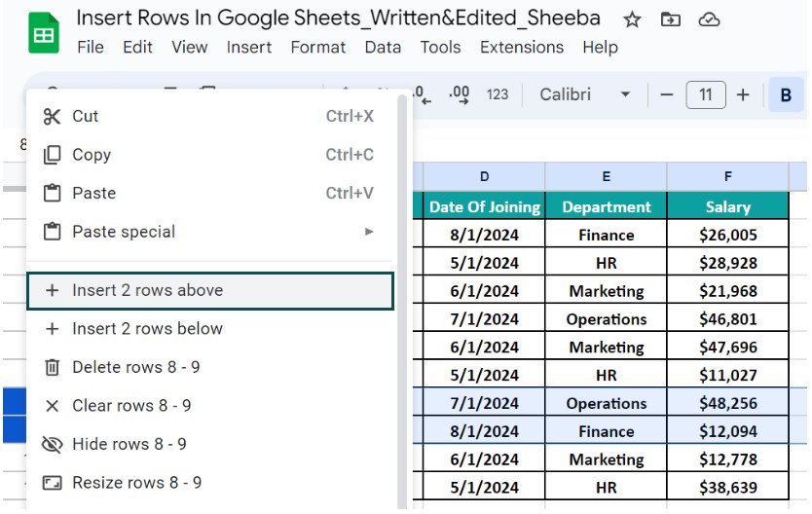
Task: Click the context menu scrollbar
Action: coord(402,300)
